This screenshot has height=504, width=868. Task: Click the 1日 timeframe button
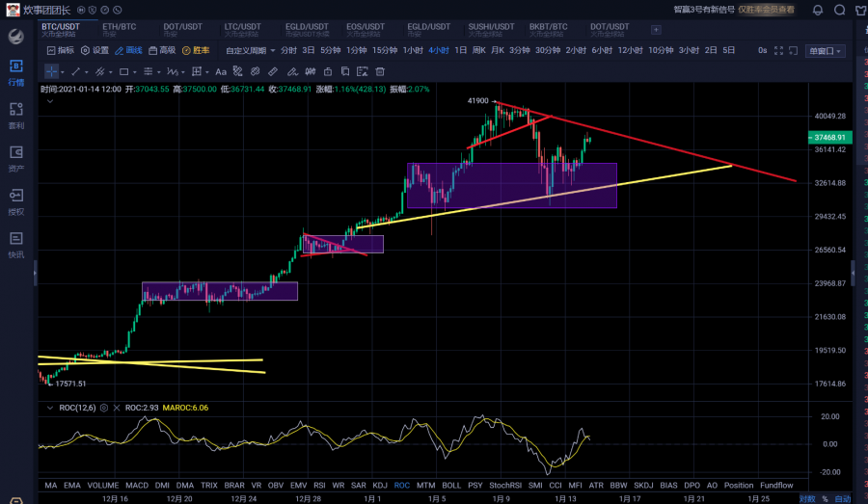coord(460,50)
